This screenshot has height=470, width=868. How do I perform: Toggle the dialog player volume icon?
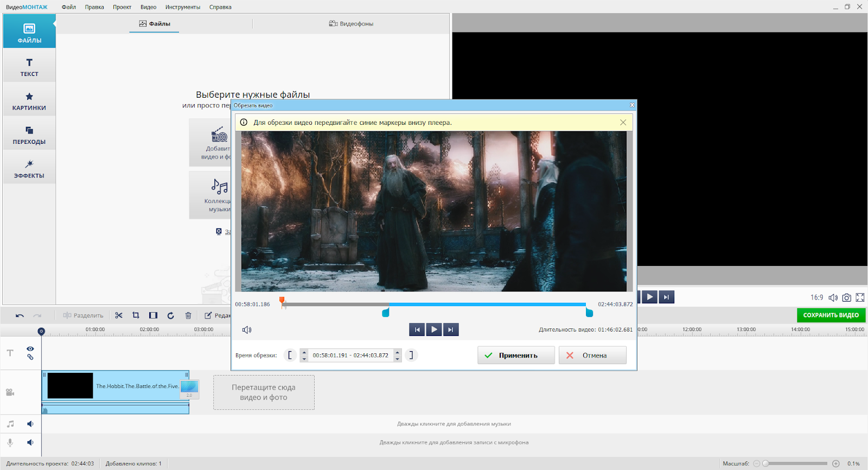(247, 329)
